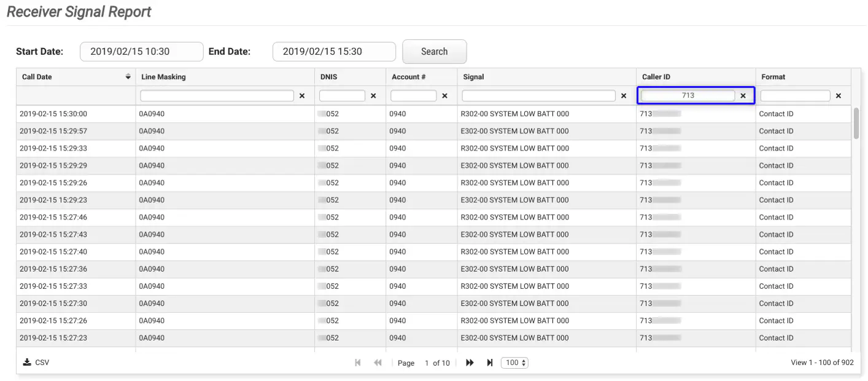Viewport: 868px width, 381px height.
Task: Select the row dated 2019-02-15 15:27:30
Action: click(433, 303)
